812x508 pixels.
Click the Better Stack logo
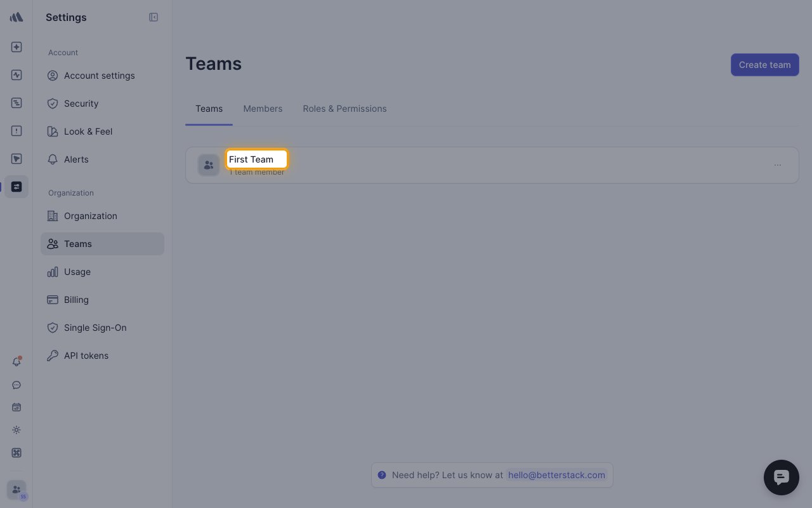pyautogui.click(x=16, y=17)
